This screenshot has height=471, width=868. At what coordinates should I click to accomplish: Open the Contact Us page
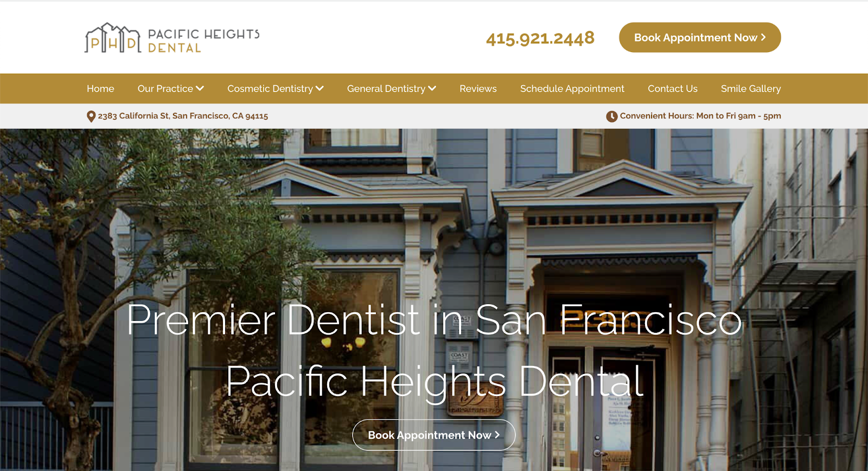point(673,88)
